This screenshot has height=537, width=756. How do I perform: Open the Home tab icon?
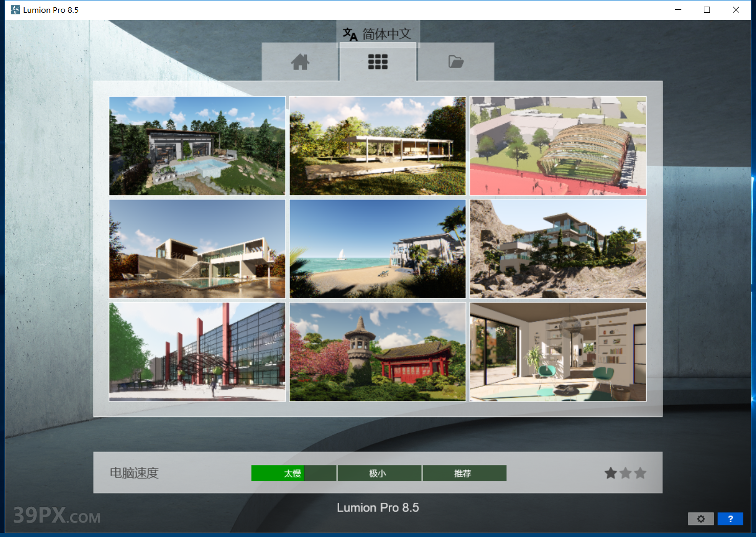pos(300,62)
